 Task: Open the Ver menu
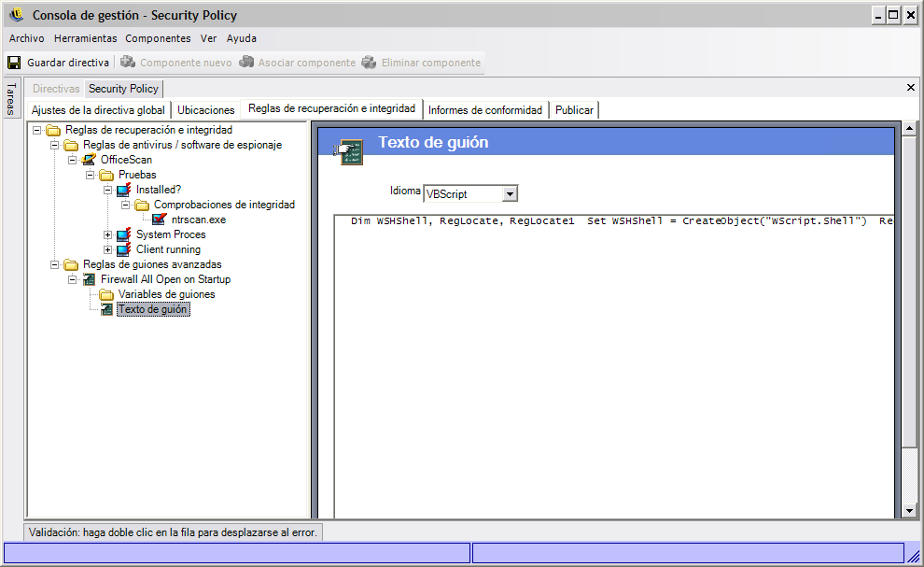coord(209,38)
